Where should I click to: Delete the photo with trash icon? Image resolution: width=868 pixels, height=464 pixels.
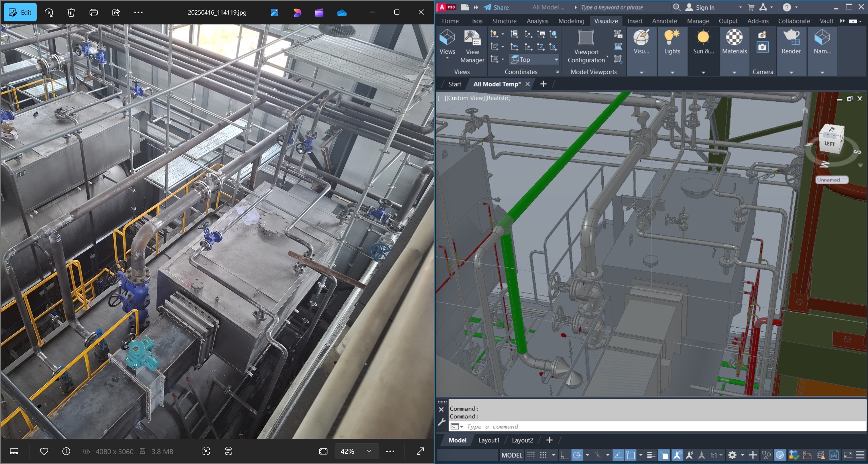coord(71,13)
